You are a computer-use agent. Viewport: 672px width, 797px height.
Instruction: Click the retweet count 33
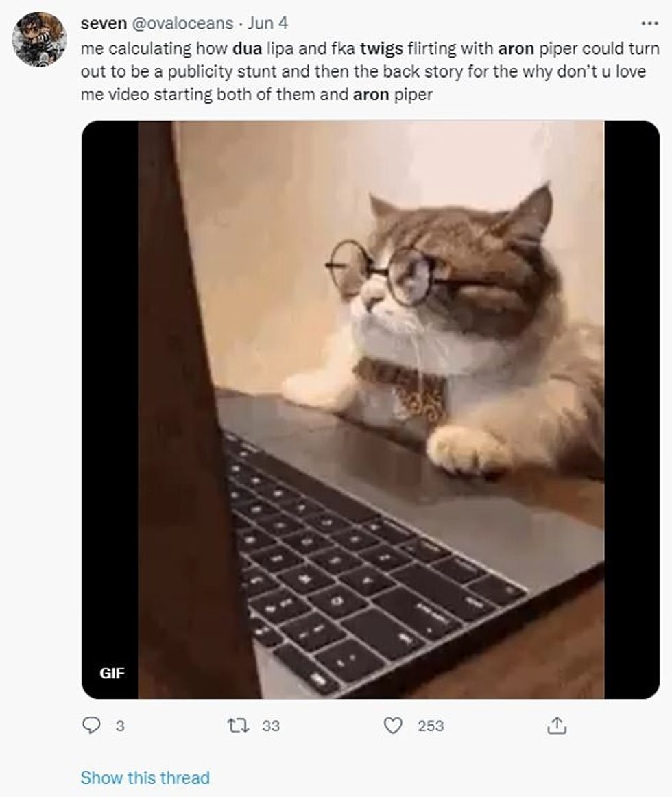pyautogui.click(x=271, y=726)
